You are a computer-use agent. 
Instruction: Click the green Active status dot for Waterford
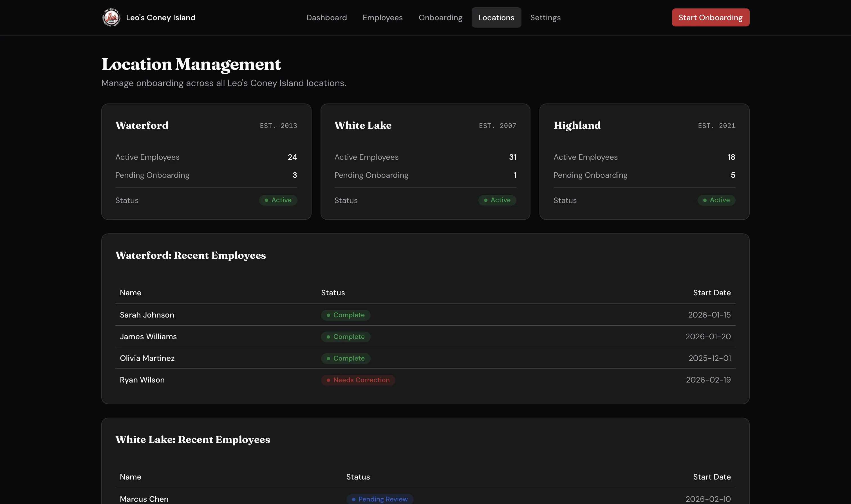(267, 200)
